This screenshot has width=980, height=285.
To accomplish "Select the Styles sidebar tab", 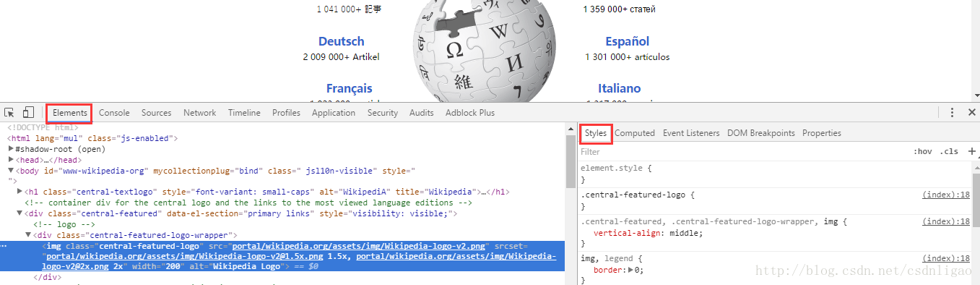I will pyautogui.click(x=596, y=133).
